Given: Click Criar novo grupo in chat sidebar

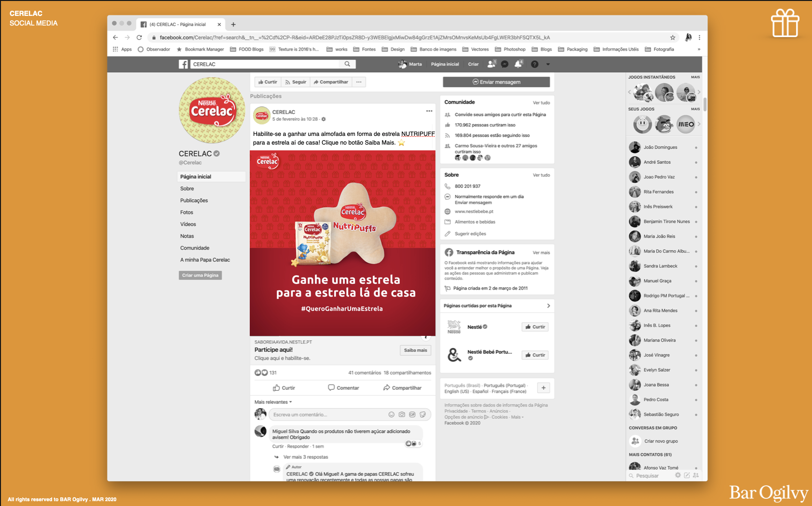Looking at the screenshot, I should coord(661,441).
